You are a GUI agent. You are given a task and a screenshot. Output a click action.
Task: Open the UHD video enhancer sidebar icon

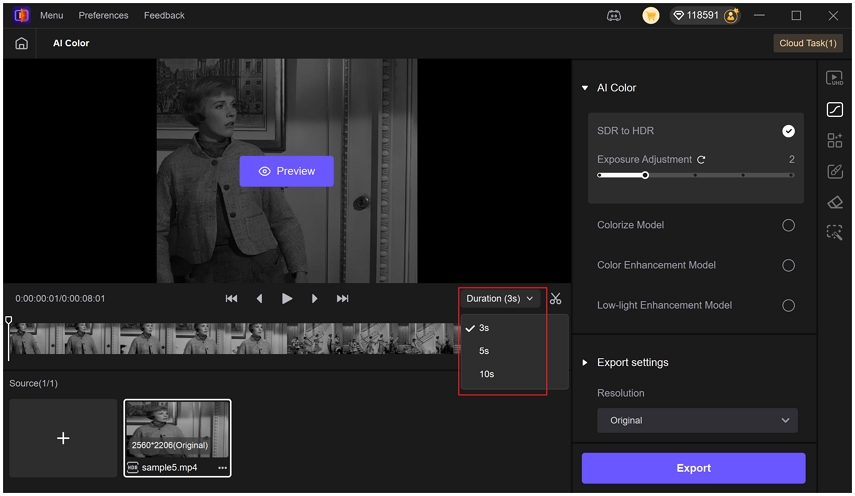[x=834, y=78]
